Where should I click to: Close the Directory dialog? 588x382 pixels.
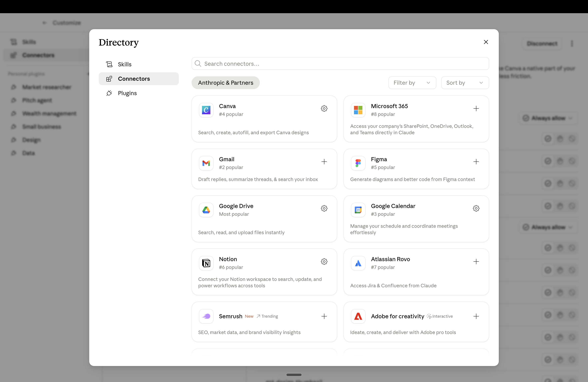pyautogui.click(x=486, y=42)
